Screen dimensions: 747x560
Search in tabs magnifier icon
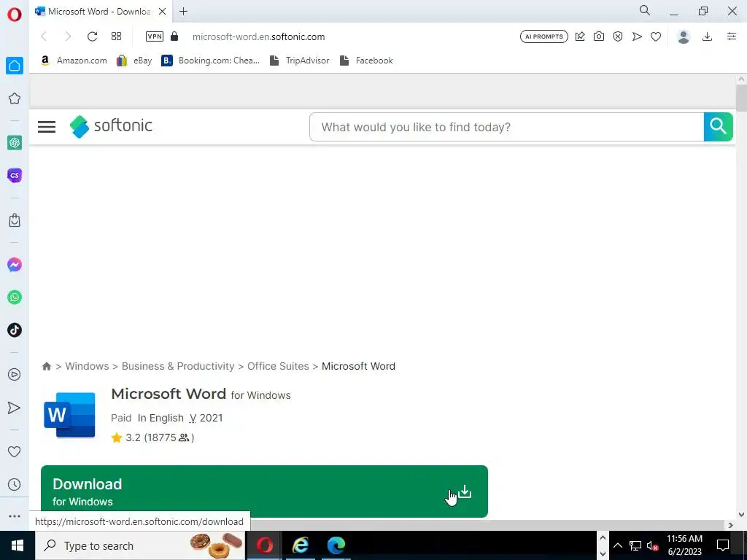(x=645, y=10)
